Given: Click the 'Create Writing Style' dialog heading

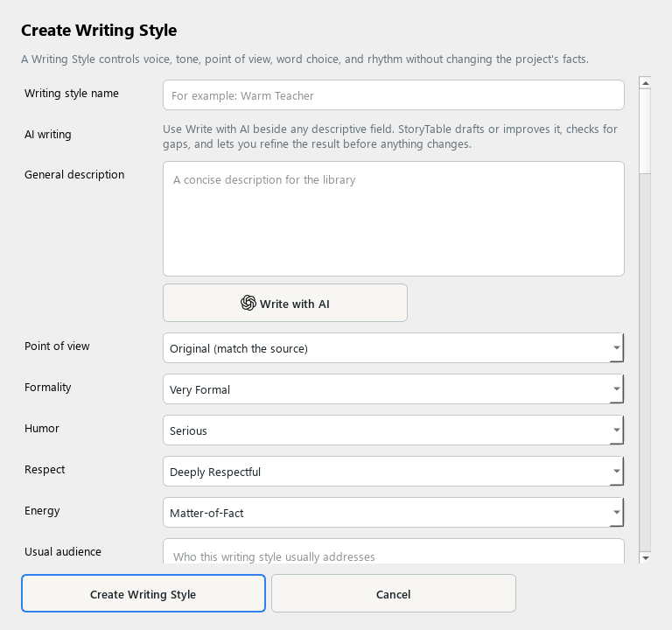Looking at the screenshot, I should (99, 31).
